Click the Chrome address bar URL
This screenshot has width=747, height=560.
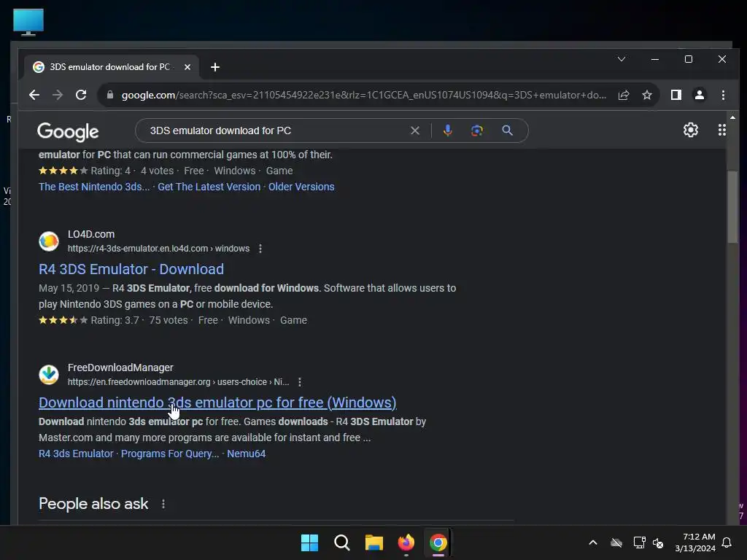pyautogui.click(x=364, y=95)
